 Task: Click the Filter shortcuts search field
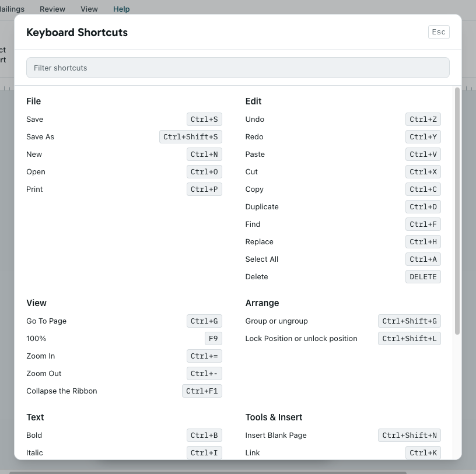237,68
